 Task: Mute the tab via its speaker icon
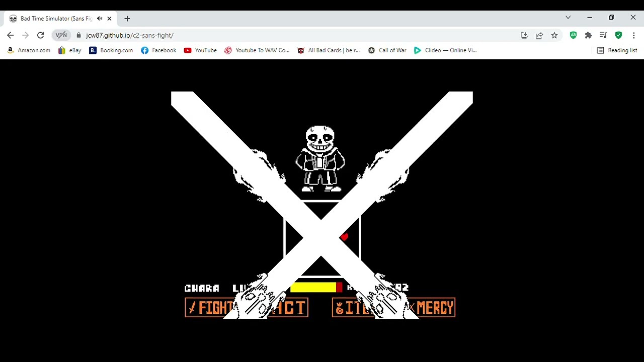coord(100,19)
